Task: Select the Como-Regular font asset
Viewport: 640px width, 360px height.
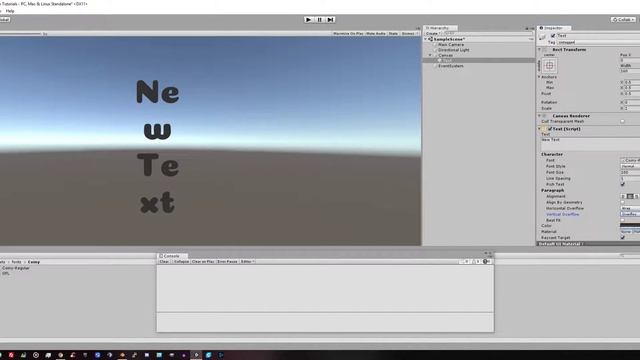Action: 16,268
